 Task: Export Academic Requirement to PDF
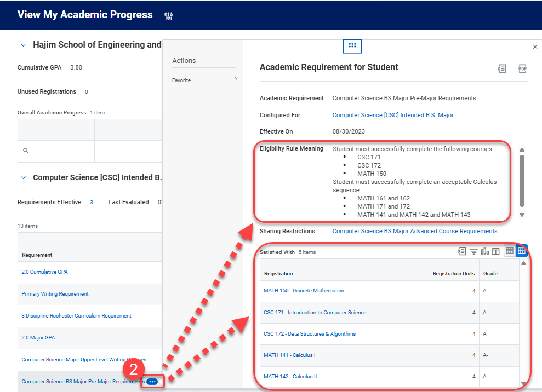(x=522, y=69)
